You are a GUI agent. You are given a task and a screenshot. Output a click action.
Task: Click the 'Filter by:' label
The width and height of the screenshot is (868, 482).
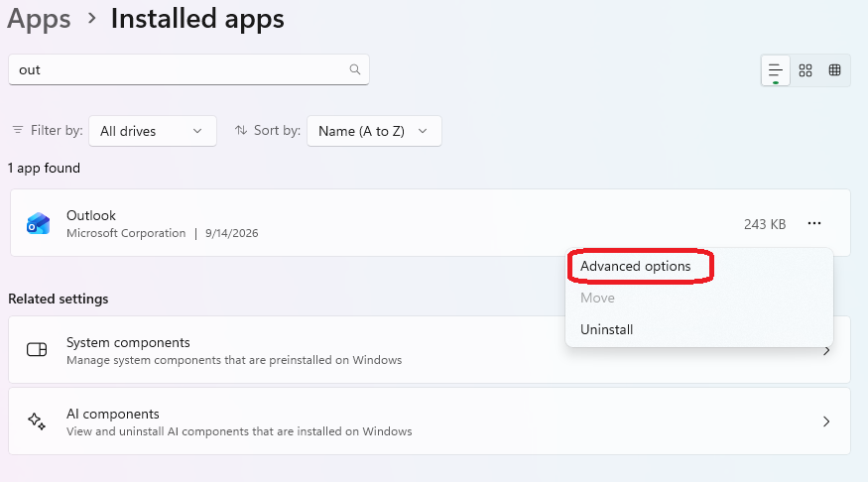pos(57,130)
